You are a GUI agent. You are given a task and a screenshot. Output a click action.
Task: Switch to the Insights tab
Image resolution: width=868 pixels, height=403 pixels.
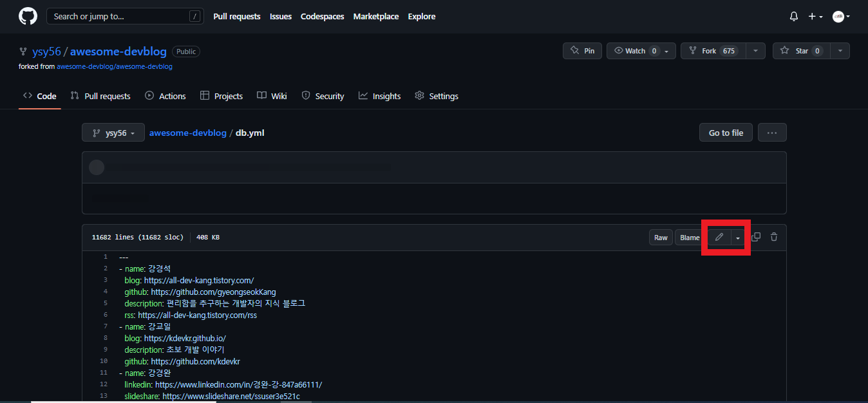click(380, 96)
